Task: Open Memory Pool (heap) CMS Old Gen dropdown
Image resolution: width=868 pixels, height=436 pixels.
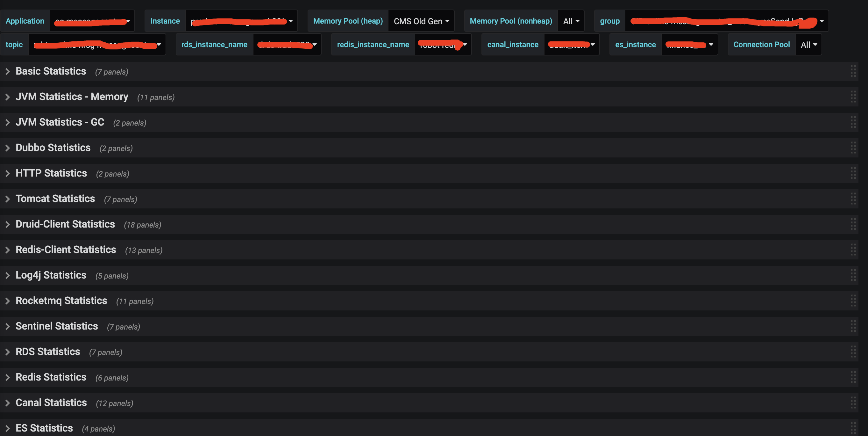Action: pos(421,21)
